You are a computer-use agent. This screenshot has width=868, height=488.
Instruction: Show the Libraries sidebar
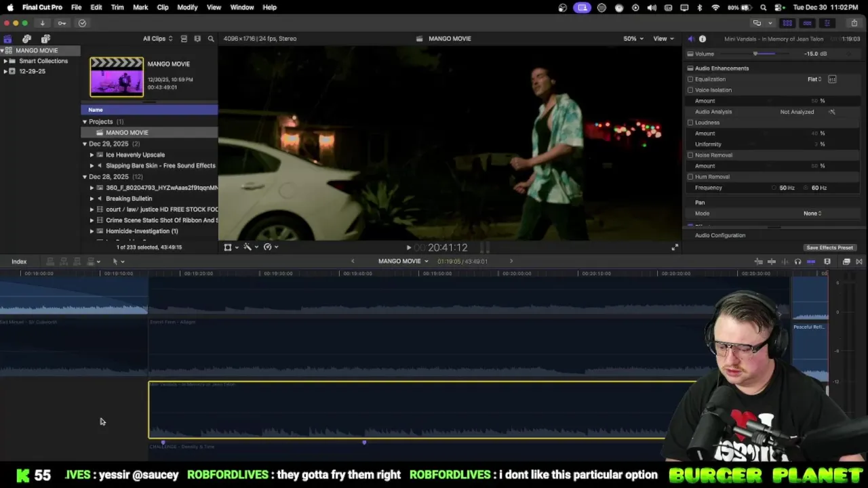click(x=7, y=39)
